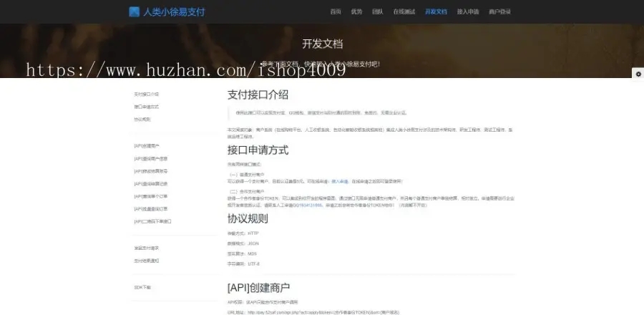Go to 首页 in the top navigation

336,12
